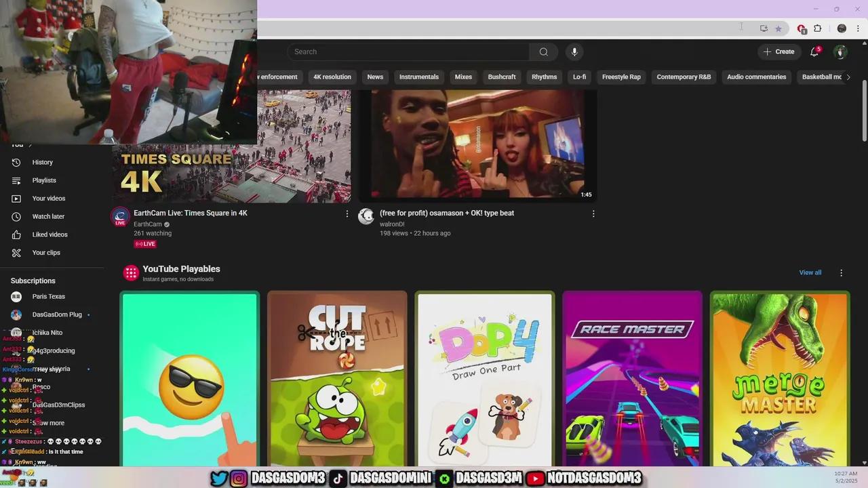Select the Rhythms filter chip

tap(544, 77)
